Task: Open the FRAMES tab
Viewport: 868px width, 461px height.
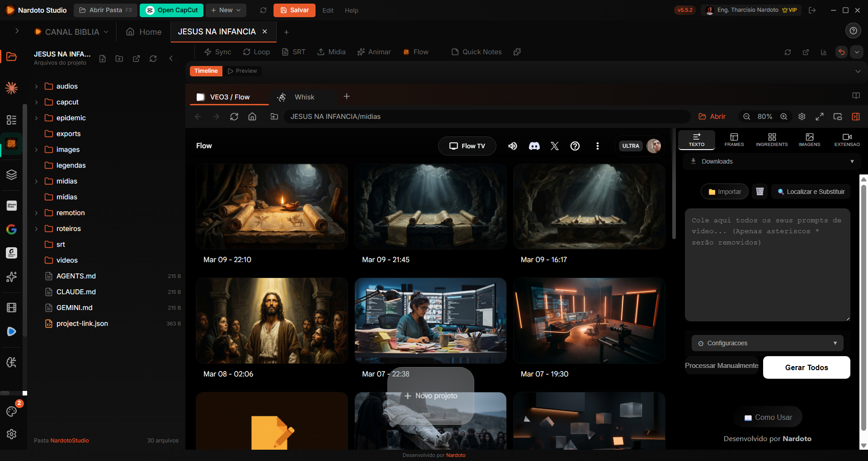Action: click(x=734, y=140)
